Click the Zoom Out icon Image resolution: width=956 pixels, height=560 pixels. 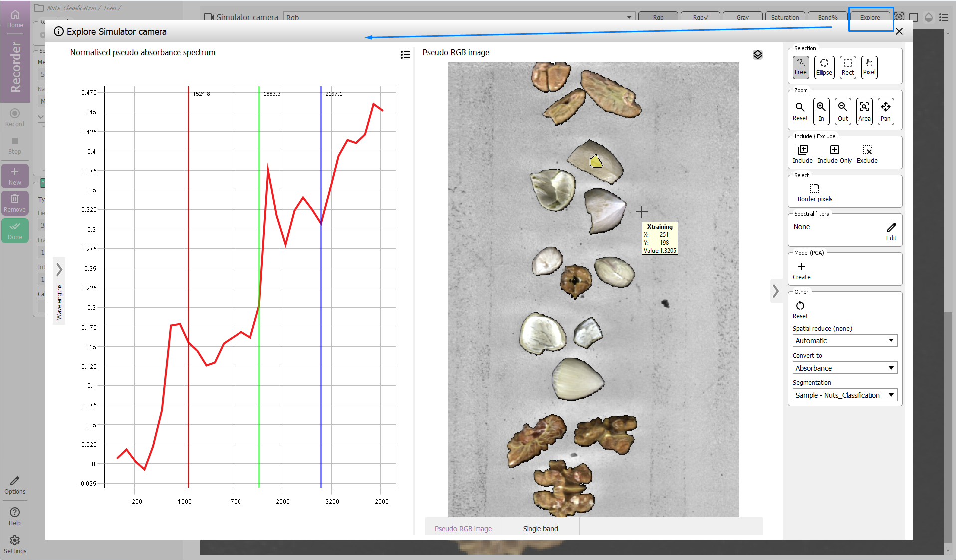tap(842, 111)
